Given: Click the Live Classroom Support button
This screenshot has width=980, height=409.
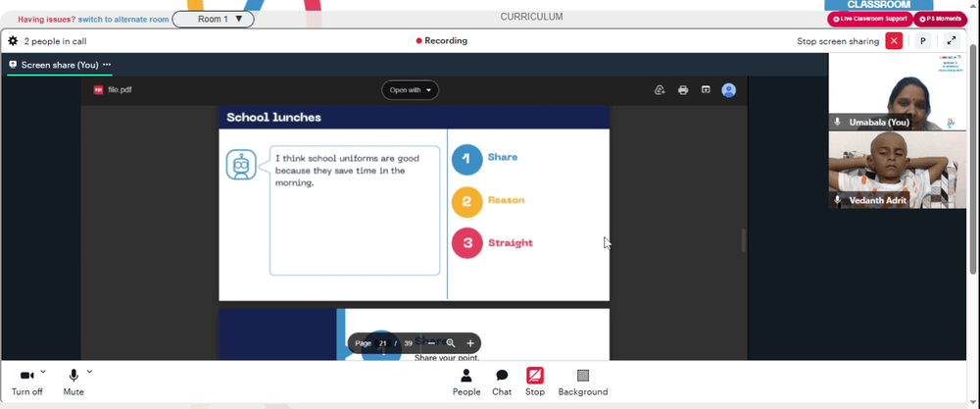Looking at the screenshot, I should tap(870, 19).
